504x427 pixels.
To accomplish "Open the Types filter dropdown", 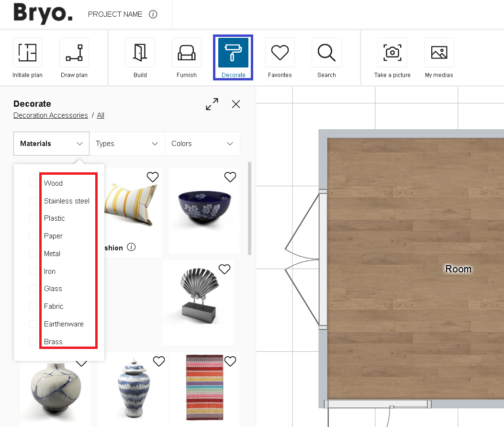I will pos(127,143).
